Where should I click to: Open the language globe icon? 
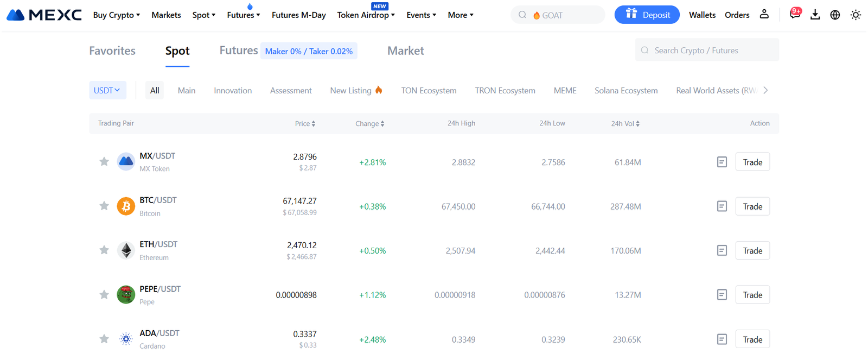pos(835,15)
